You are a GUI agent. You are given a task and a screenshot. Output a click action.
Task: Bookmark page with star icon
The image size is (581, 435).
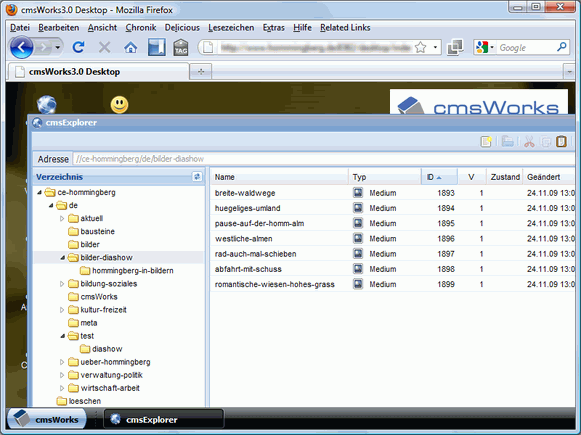(x=421, y=47)
